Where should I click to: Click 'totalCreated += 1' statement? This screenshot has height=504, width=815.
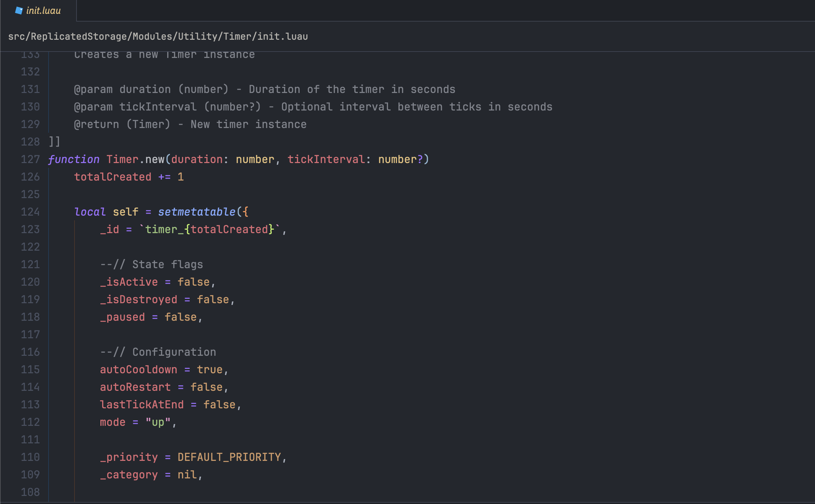[x=129, y=177]
